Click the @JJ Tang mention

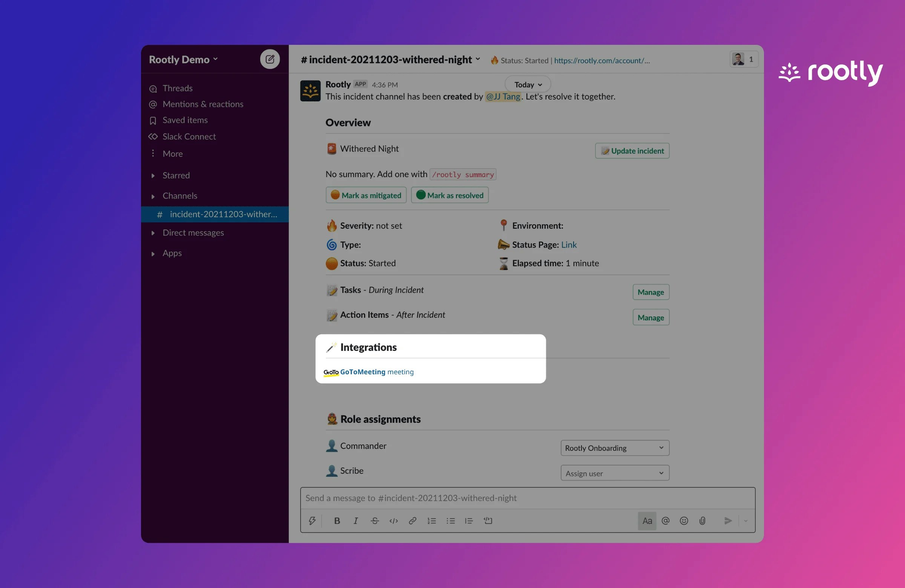tap(503, 96)
